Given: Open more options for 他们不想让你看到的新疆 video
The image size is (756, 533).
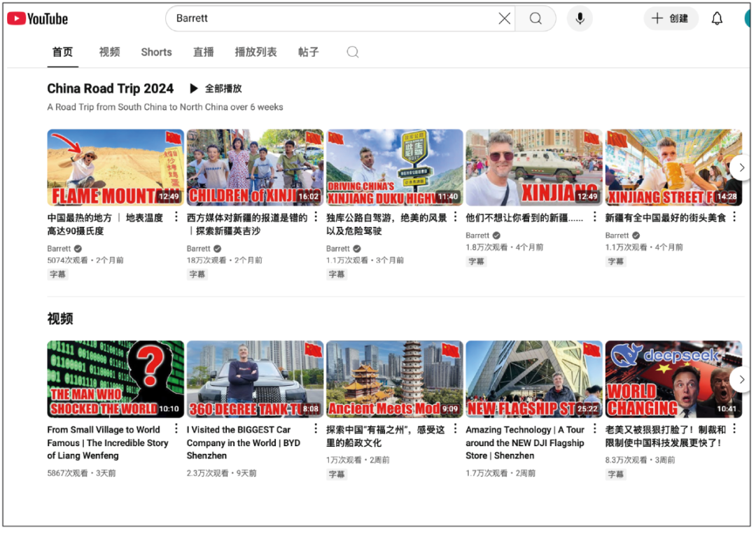Looking at the screenshot, I should coord(594,217).
